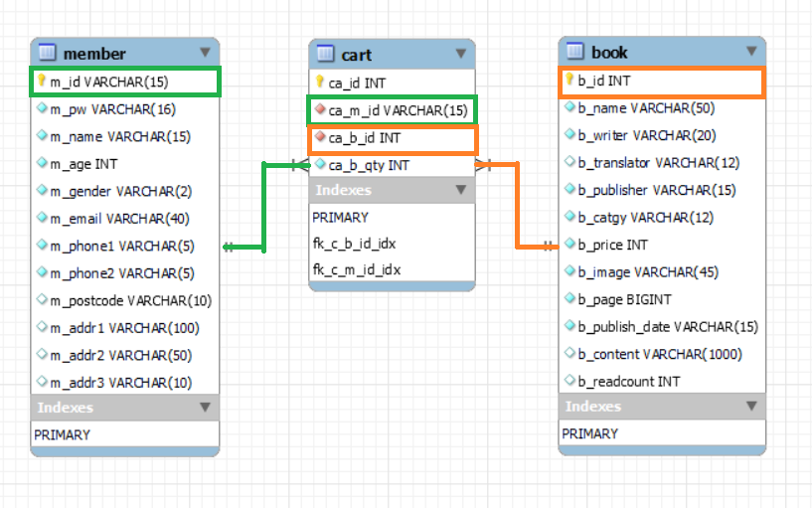Select the book table title

[609, 53]
